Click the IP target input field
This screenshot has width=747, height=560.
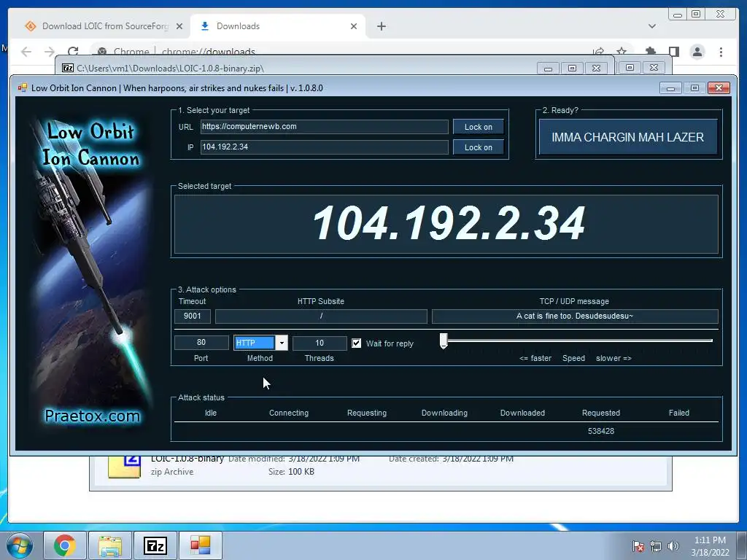coord(324,147)
